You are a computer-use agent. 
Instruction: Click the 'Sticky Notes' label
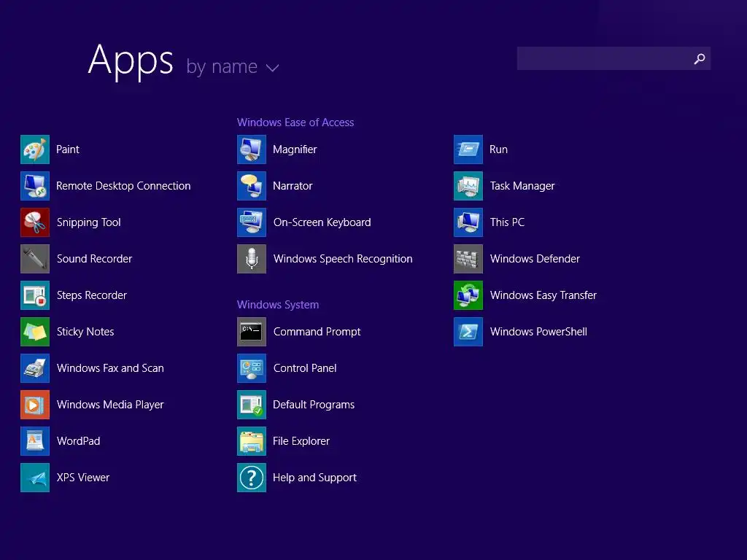pos(85,332)
